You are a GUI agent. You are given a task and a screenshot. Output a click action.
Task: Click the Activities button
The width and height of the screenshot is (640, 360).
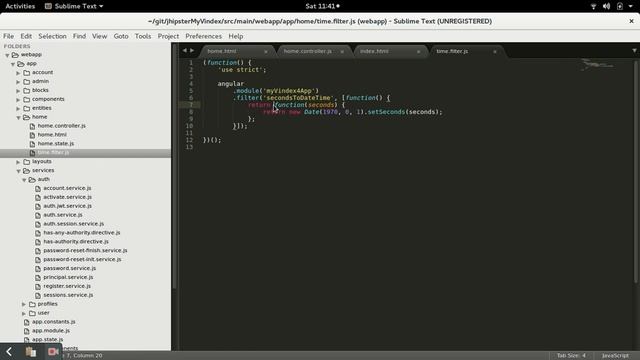pyautogui.click(x=20, y=6)
